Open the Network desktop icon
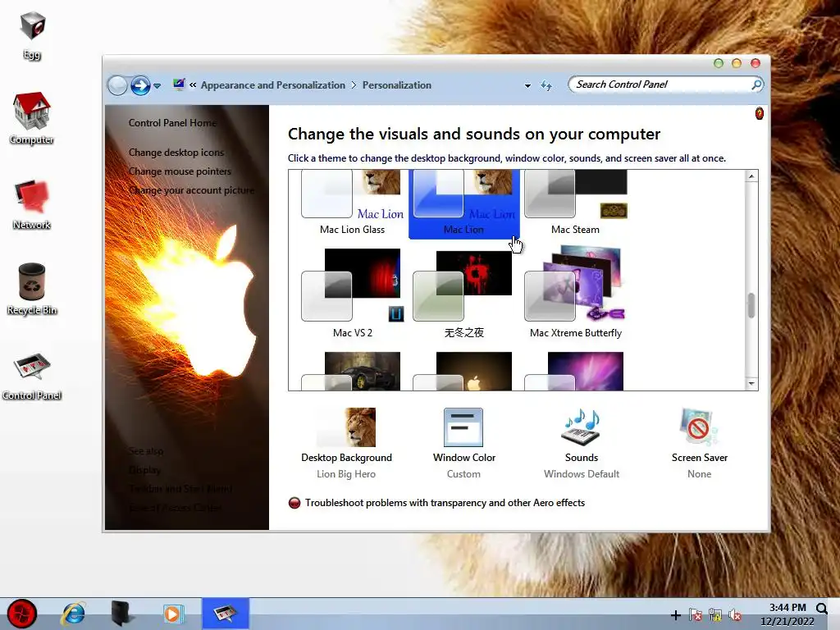This screenshot has width=840, height=630. pyautogui.click(x=32, y=205)
